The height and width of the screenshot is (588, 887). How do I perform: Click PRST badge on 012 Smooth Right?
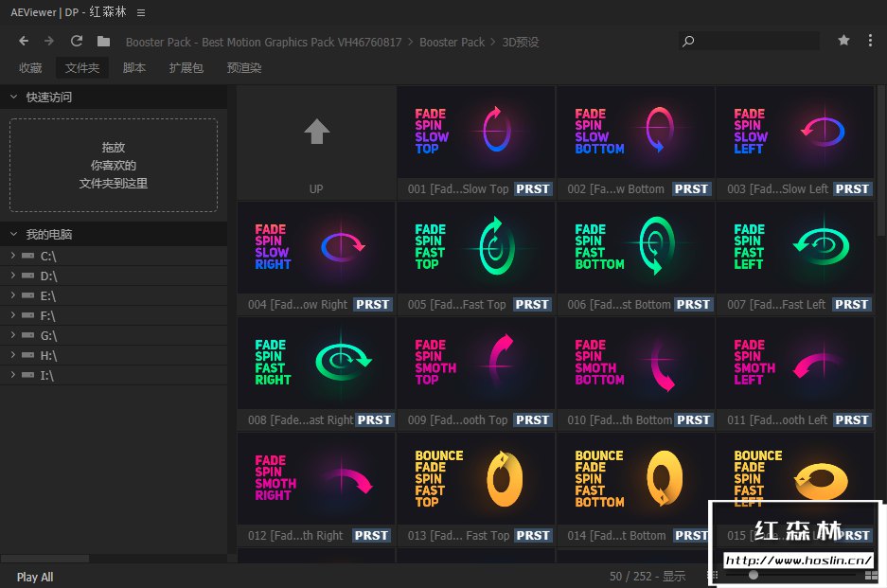[372, 535]
